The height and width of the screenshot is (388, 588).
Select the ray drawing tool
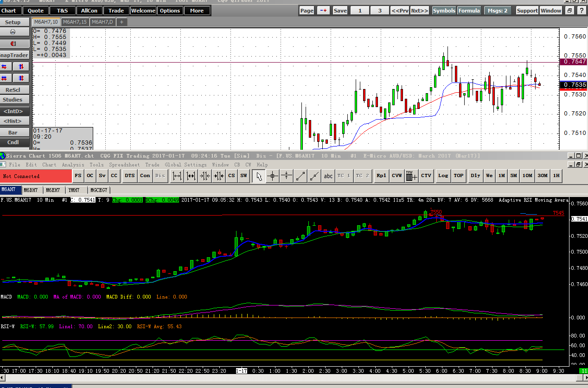pyautogui.click(x=314, y=176)
